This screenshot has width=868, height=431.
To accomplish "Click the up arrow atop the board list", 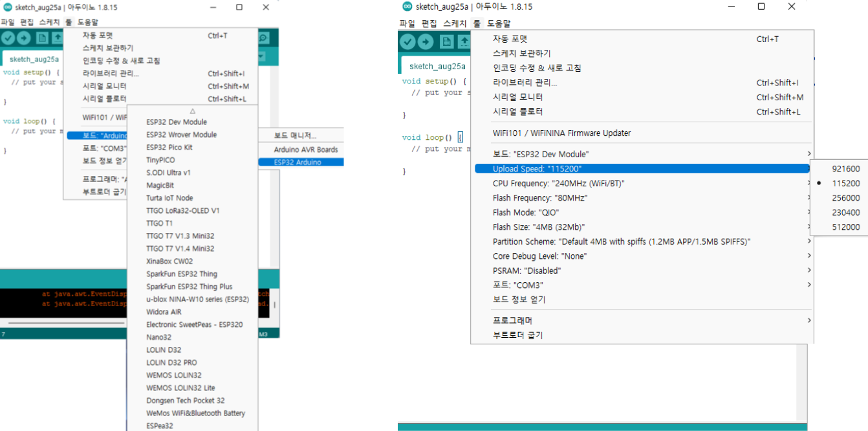I will click(x=193, y=111).
